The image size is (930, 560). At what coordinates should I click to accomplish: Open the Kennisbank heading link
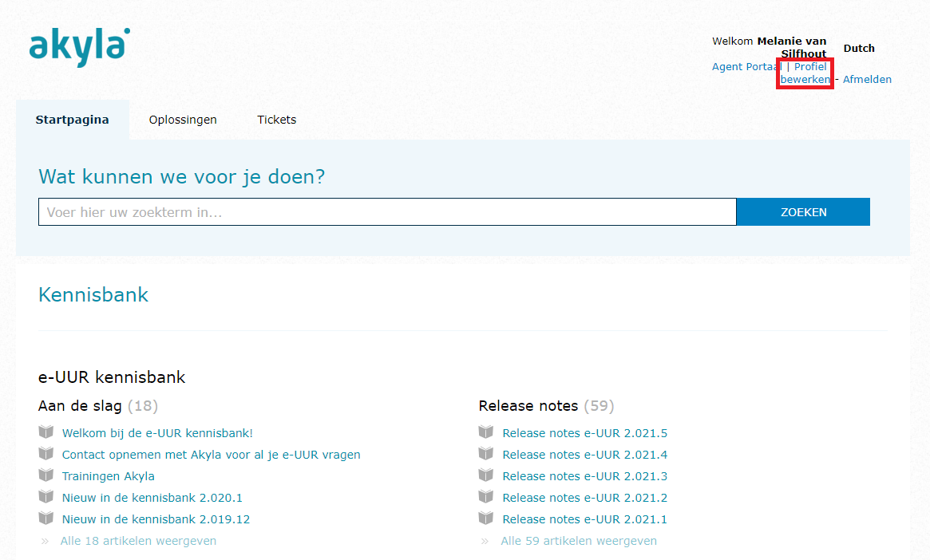tap(93, 294)
